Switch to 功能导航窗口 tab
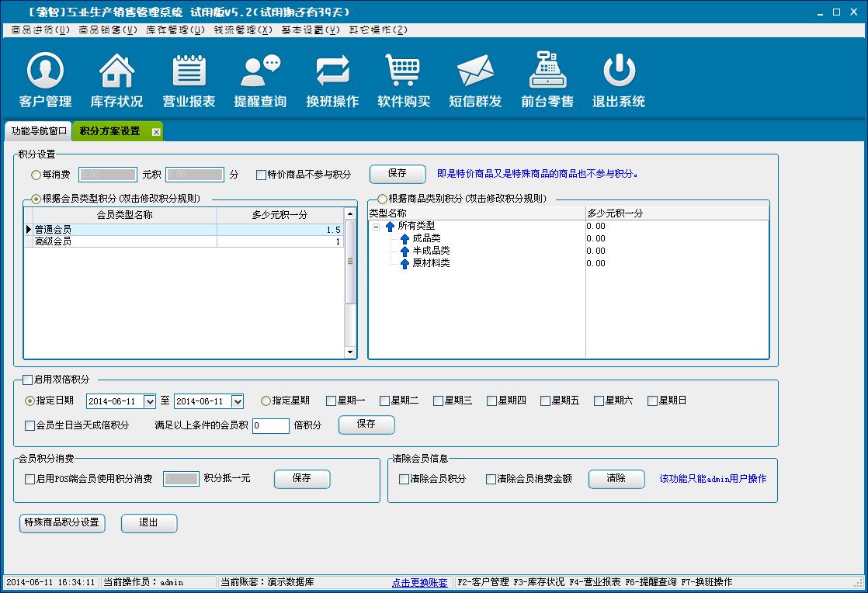This screenshot has width=868, height=593. 39,131
